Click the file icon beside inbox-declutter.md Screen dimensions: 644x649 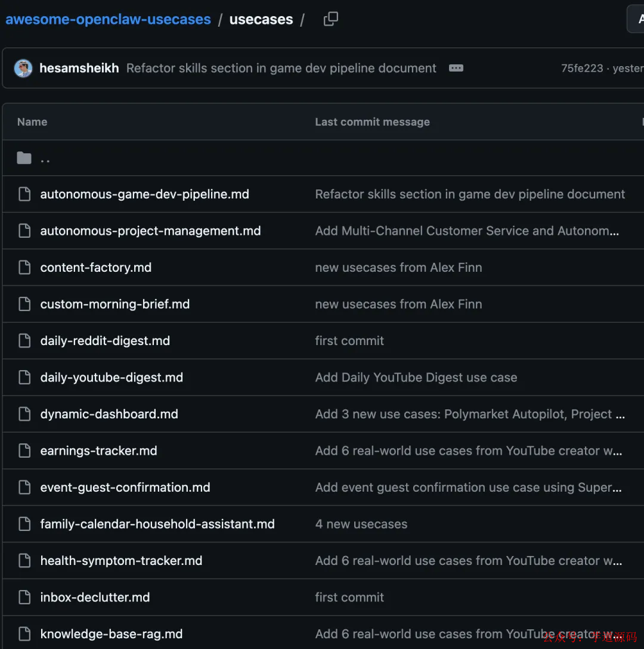point(24,597)
